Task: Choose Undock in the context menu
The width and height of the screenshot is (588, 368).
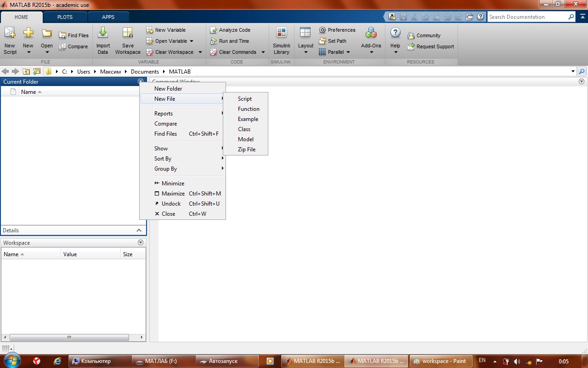Action: click(182, 204)
